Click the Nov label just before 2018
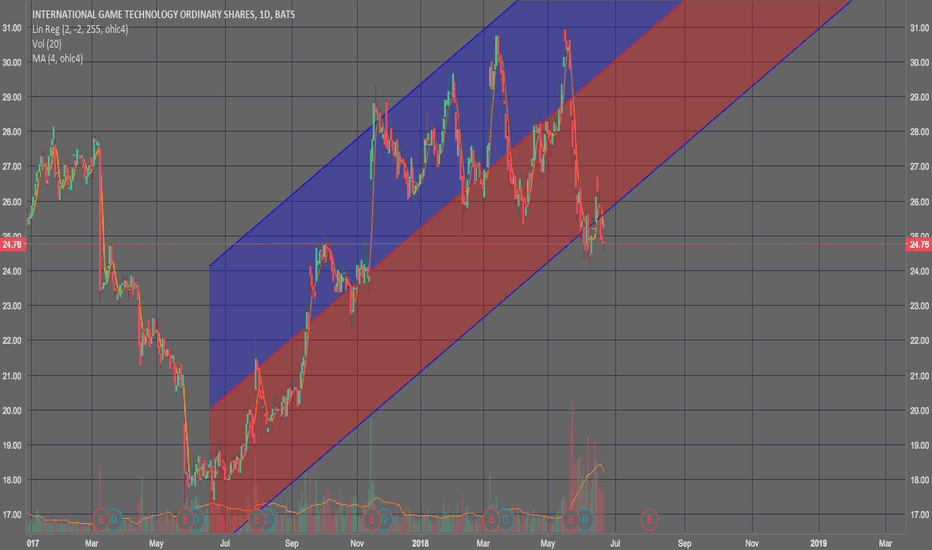The width and height of the screenshot is (932, 550). (x=357, y=543)
